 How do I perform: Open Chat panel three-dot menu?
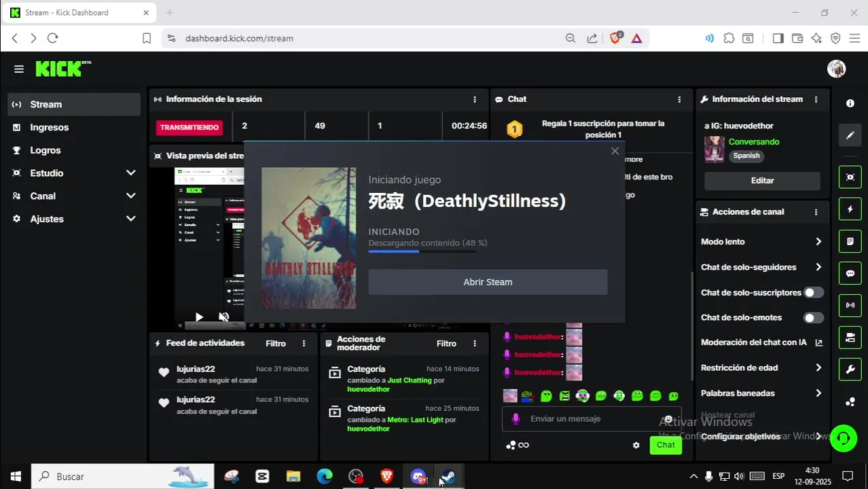click(x=679, y=99)
